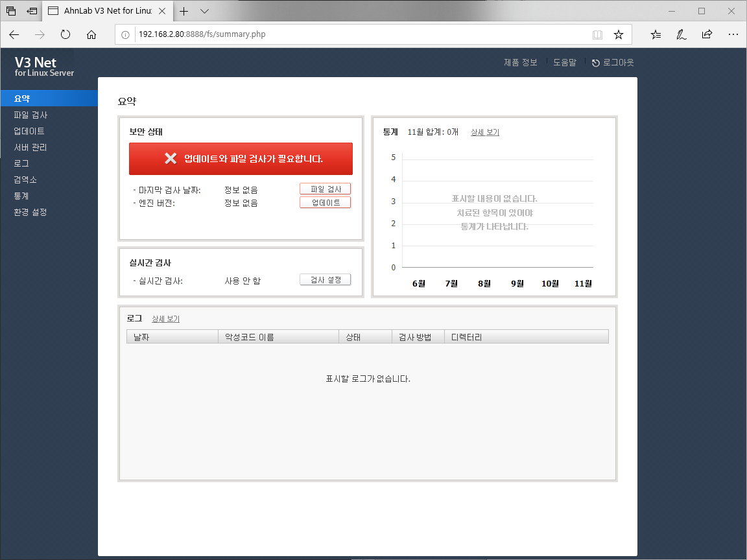
Task: Click the V3 Net for Linux Server logo
Action: (x=44, y=67)
